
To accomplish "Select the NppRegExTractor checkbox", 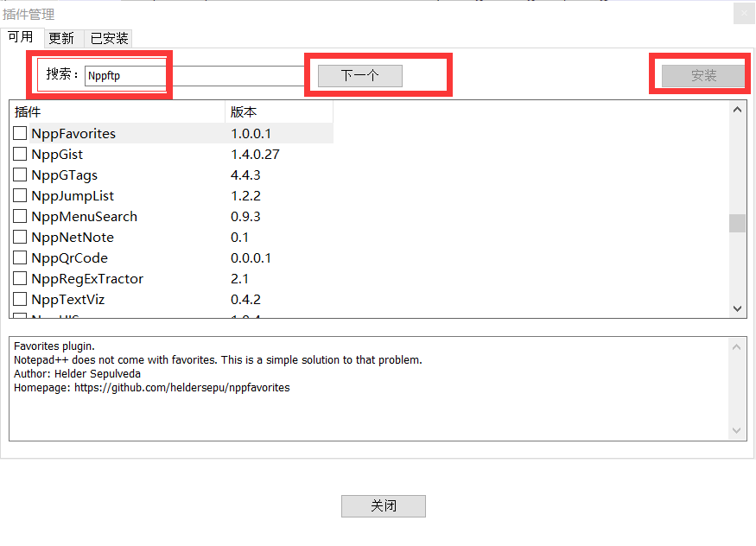I will [20, 278].
